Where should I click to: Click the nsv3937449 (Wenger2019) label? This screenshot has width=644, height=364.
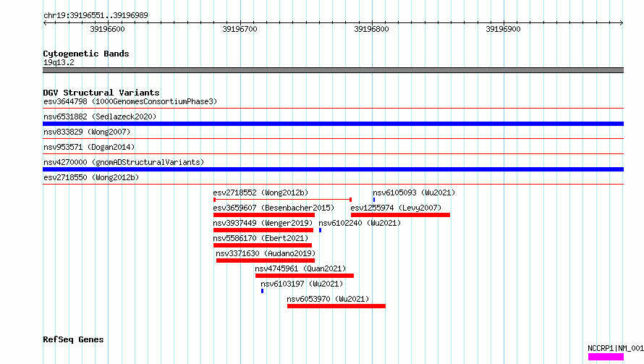263,223
